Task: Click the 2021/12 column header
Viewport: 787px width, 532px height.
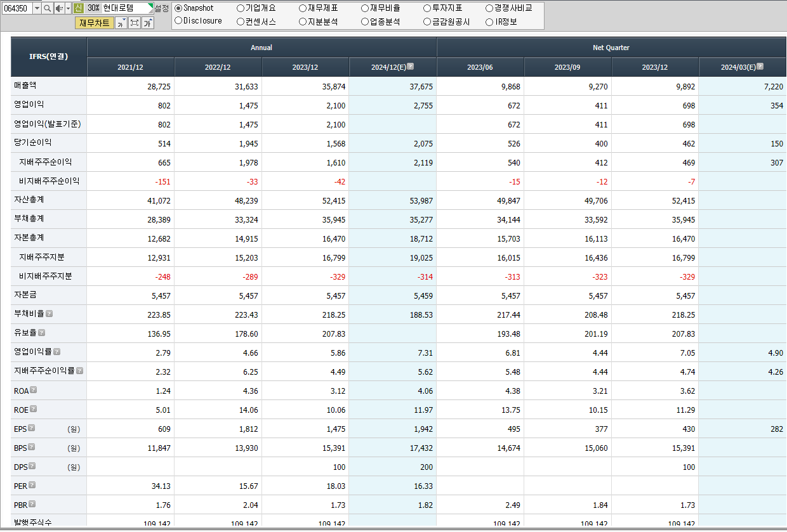Action: (130, 67)
